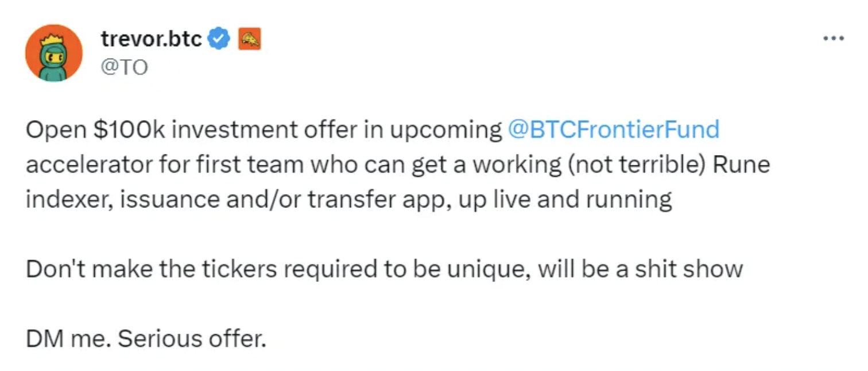
Task: Click the "$100k" amount in the tweet
Action: coord(129,130)
